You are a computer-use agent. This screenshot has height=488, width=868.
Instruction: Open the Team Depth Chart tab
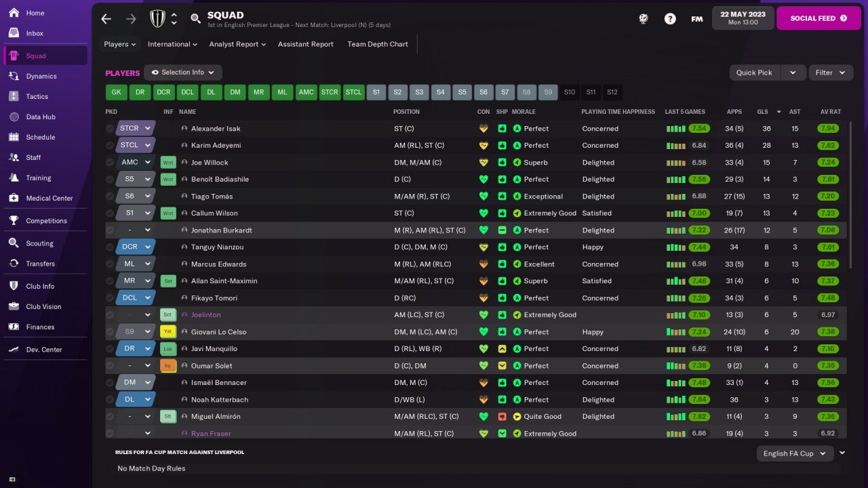[x=378, y=44]
